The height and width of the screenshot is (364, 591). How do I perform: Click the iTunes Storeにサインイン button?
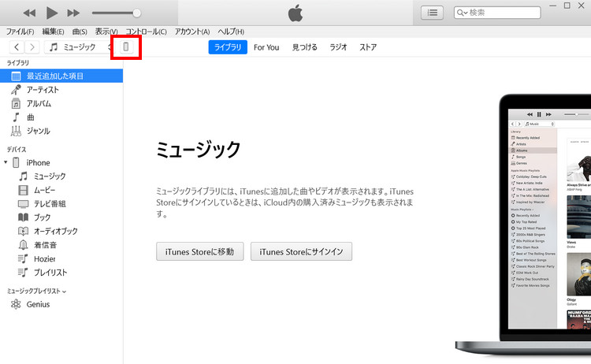(301, 251)
